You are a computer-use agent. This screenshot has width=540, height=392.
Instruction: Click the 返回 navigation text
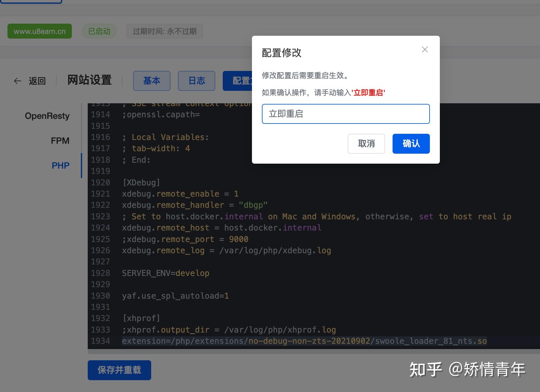(x=37, y=81)
